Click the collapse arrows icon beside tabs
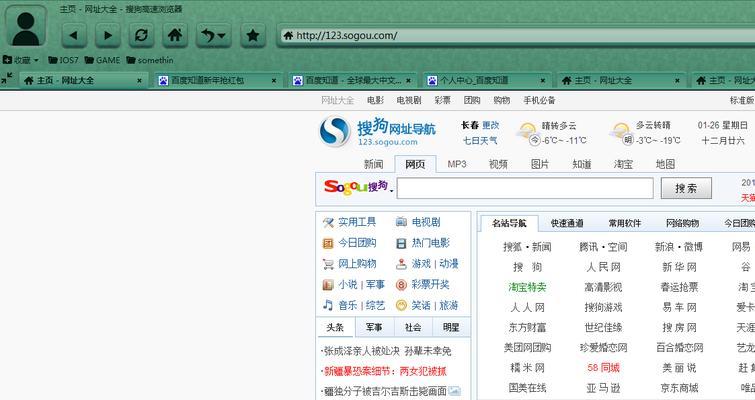755x400 pixels. pos(7,78)
